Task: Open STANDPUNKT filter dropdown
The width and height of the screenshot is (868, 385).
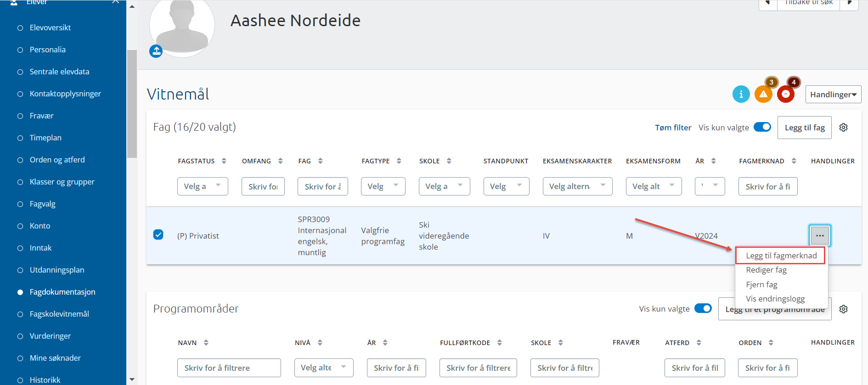Action: (506, 186)
